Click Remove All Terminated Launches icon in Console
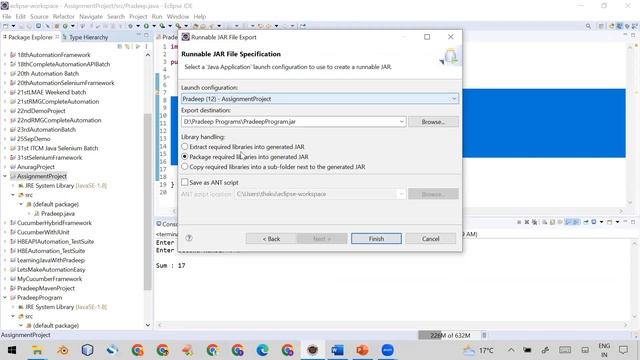 pyautogui.click(x=534, y=222)
